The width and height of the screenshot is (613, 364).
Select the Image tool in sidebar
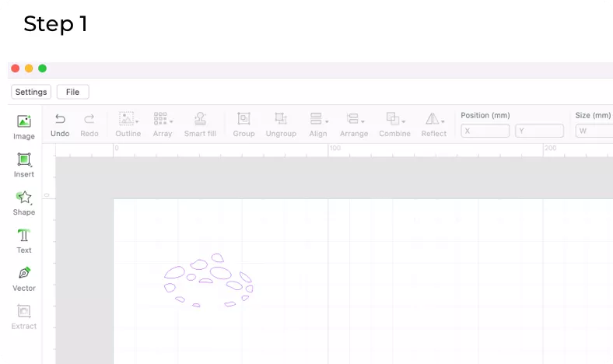pos(24,121)
